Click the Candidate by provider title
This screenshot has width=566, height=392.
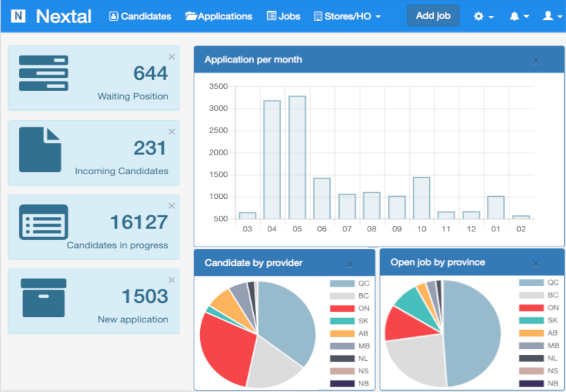point(253,263)
